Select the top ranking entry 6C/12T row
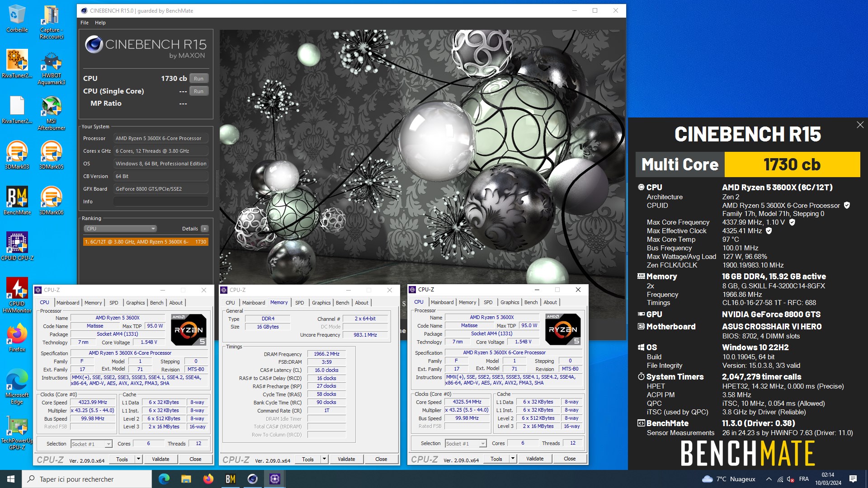 (x=146, y=242)
